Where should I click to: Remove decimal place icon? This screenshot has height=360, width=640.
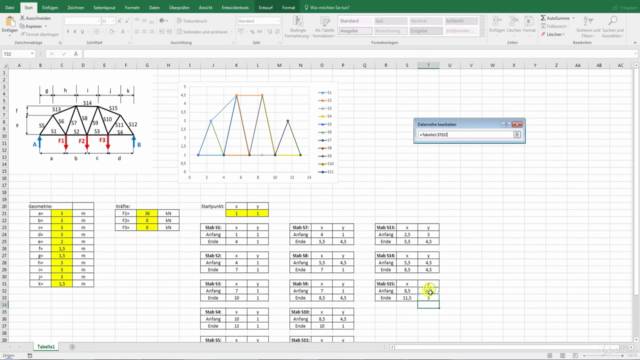pos(277,32)
